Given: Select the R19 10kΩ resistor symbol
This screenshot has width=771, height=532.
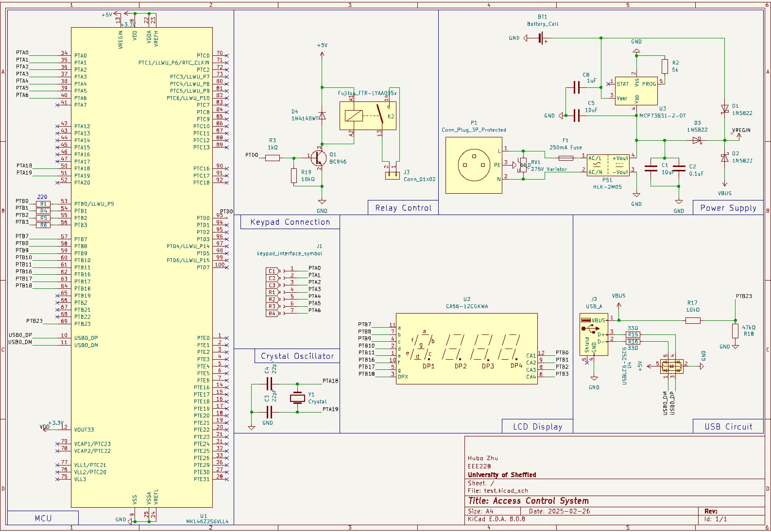Looking at the screenshot, I should click(294, 176).
